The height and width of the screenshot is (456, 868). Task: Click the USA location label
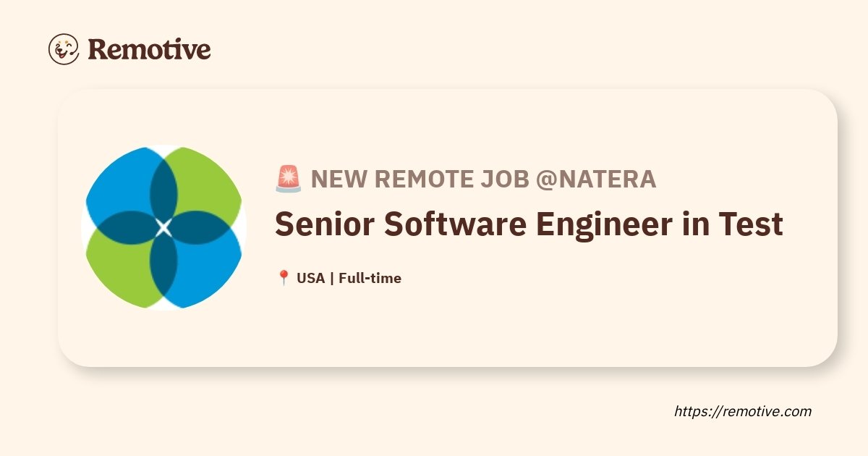pos(310,278)
